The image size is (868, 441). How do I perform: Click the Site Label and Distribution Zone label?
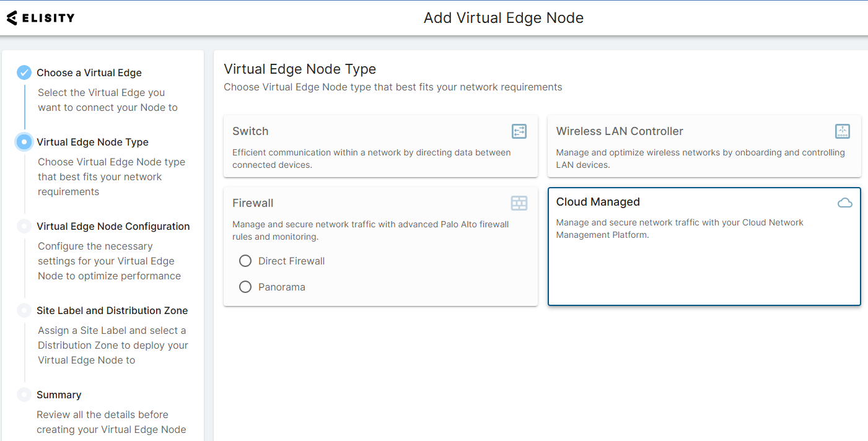coord(112,310)
